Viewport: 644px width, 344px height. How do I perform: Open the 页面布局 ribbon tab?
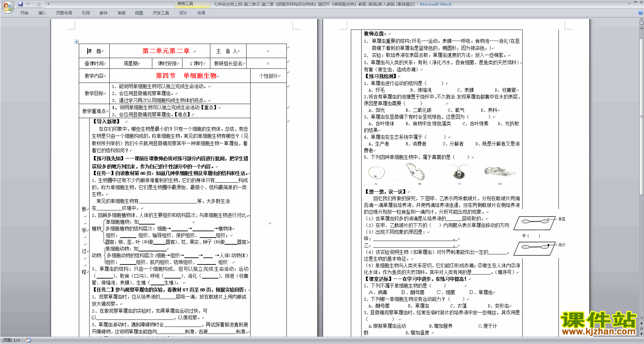(64, 13)
